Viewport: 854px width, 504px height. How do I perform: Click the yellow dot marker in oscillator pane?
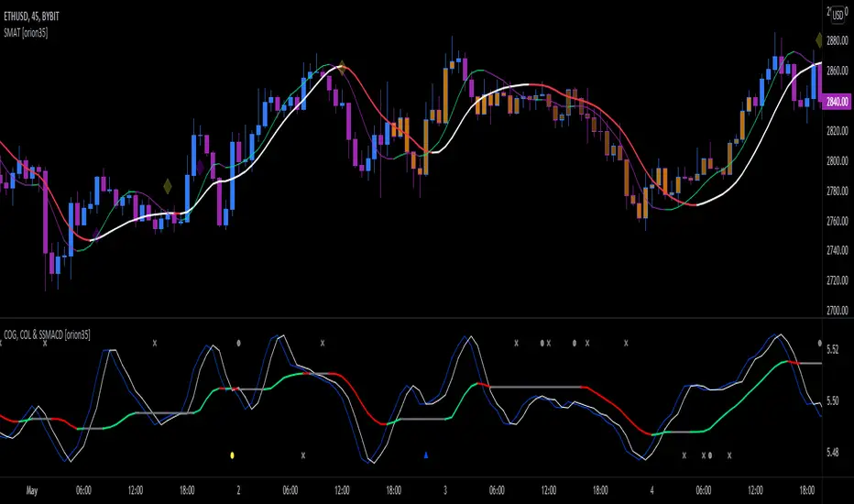(x=233, y=455)
